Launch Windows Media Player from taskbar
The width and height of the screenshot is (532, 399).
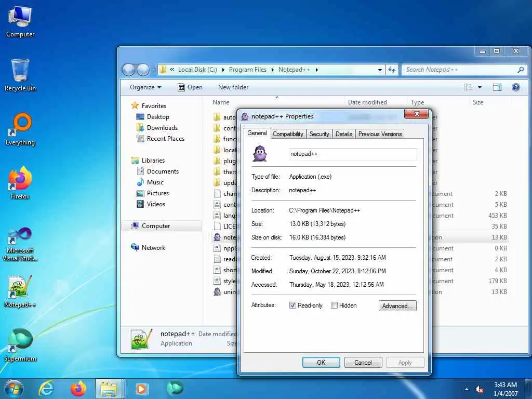tap(141, 389)
